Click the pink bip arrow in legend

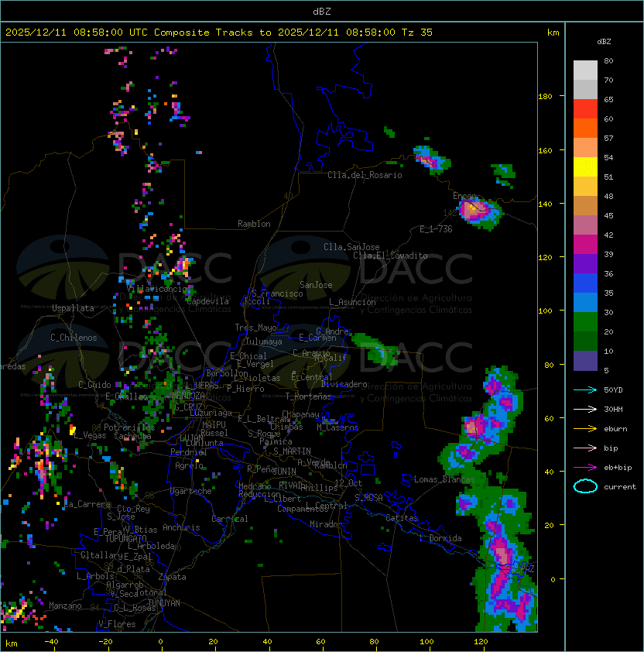pos(585,448)
